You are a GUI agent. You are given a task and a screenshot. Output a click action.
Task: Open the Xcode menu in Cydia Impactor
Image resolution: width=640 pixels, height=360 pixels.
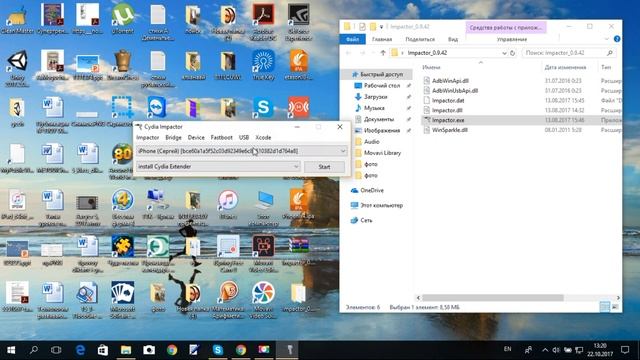(x=263, y=138)
